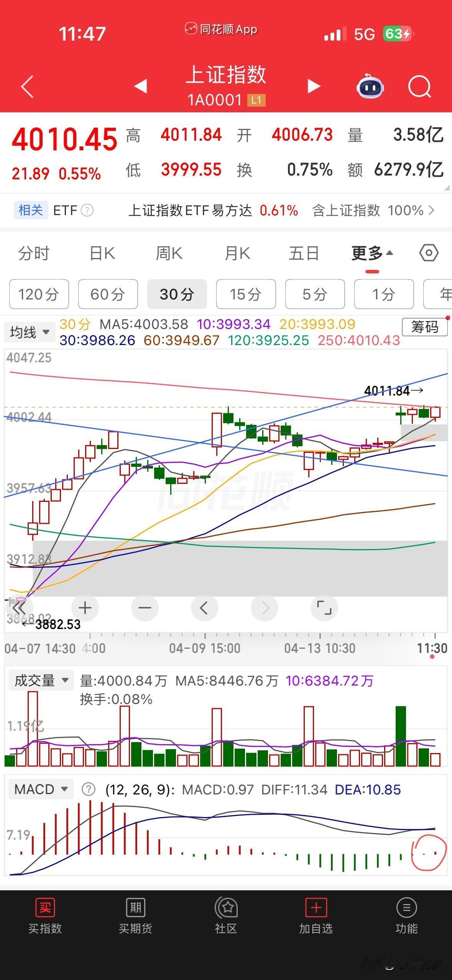Tap the 250:4010.43 moving average label
This screenshot has width=452, height=980.
point(359,340)
